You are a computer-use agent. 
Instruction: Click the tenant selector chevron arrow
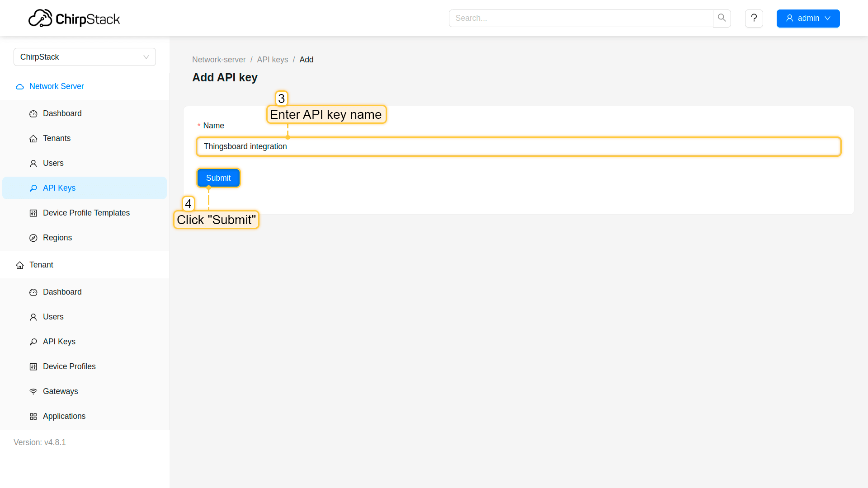[x=146, y=57]
